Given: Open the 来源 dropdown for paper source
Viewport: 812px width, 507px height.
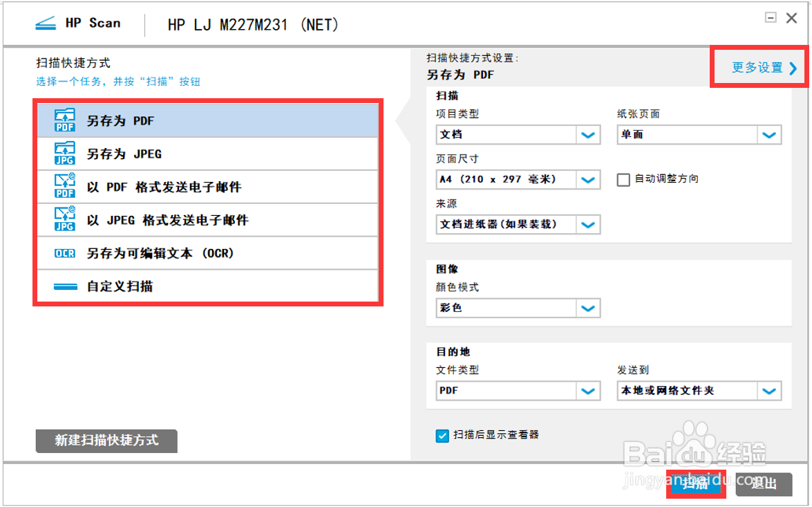Looking at the screenshot, I should click(x=588, y=224).
